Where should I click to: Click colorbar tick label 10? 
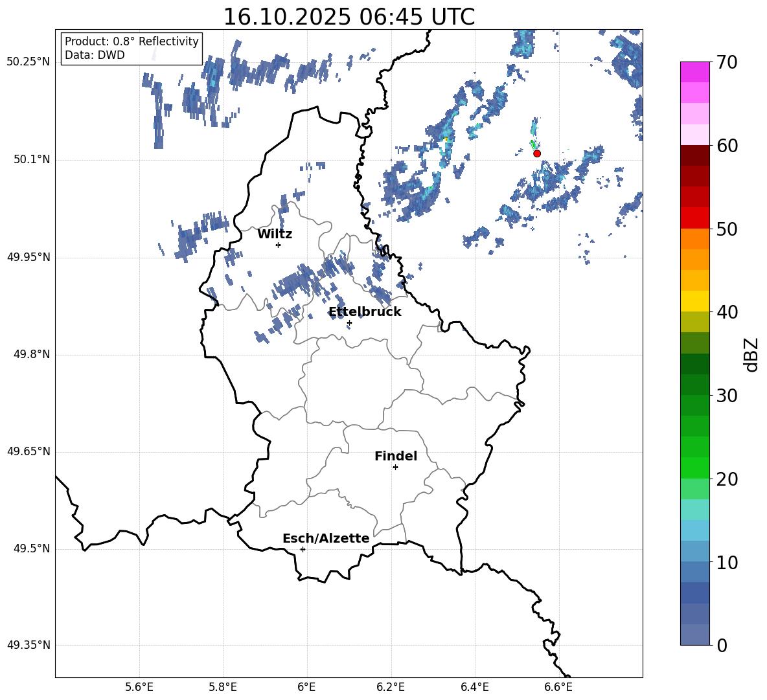pos(727,563)
